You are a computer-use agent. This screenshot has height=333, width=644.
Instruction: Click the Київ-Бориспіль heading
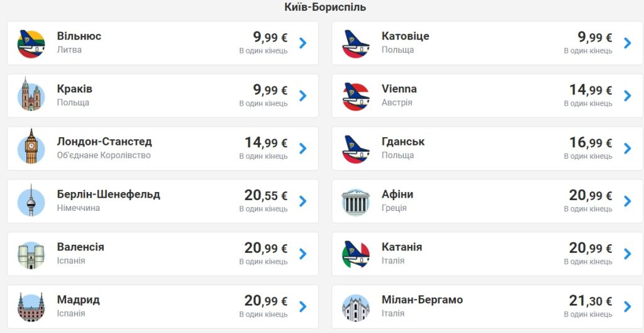325,8
